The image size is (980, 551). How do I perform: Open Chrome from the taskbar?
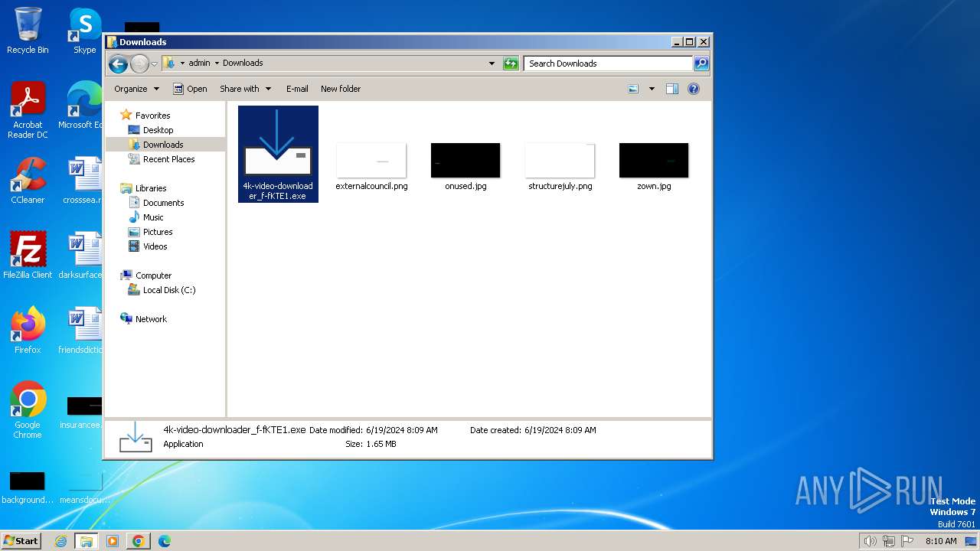pos(138,541)
